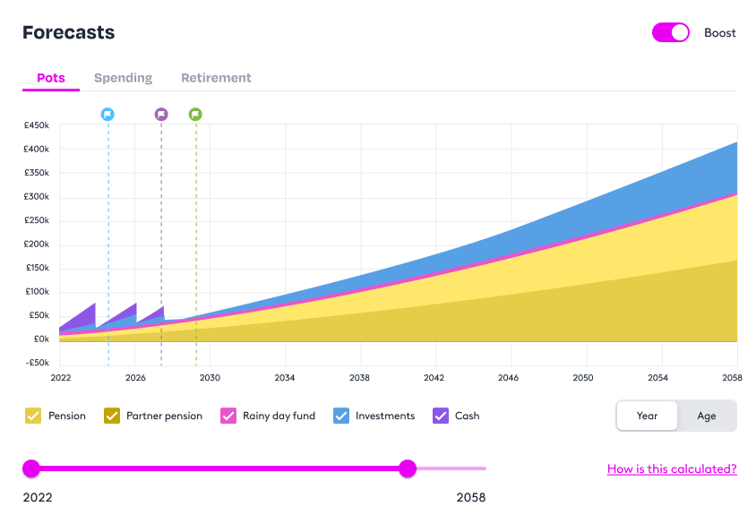
Task: Click the purple flag marker on chart
Action: point(161,114)
